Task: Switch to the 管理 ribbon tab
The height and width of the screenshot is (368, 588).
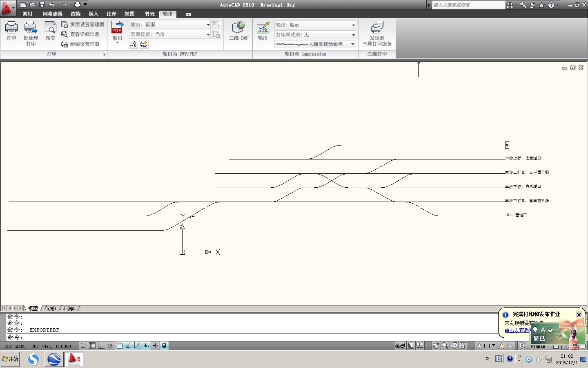Action: coord(150,14)
